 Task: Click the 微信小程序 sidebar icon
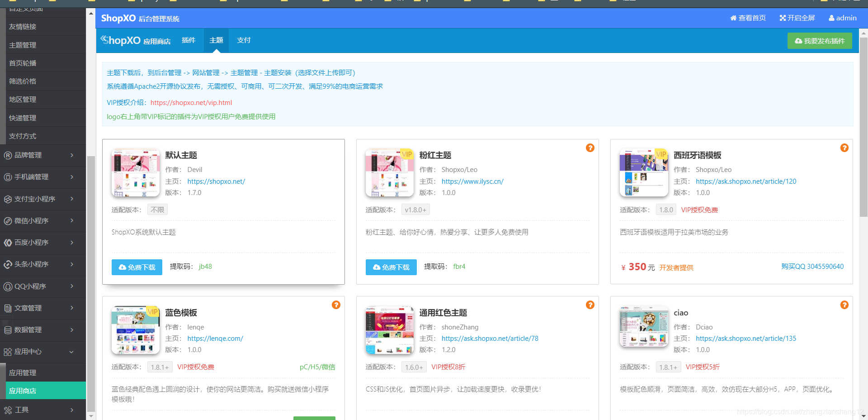click(8, 221)
